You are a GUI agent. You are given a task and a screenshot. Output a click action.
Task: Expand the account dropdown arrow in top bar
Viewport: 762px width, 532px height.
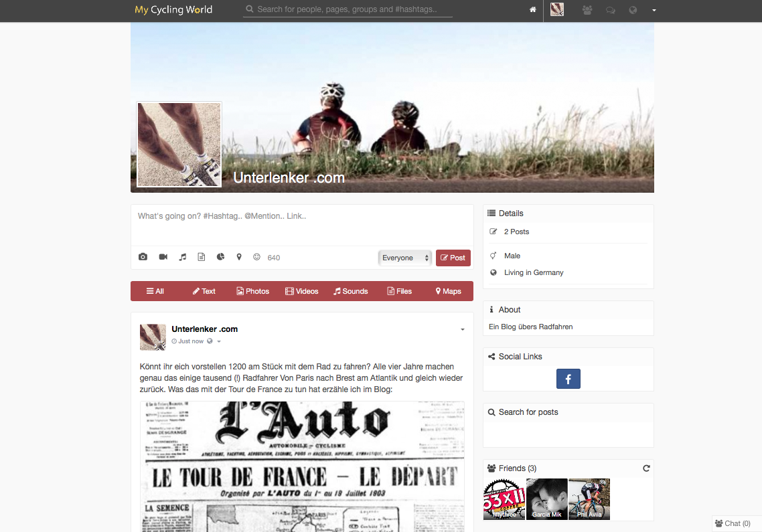(654, 10)
